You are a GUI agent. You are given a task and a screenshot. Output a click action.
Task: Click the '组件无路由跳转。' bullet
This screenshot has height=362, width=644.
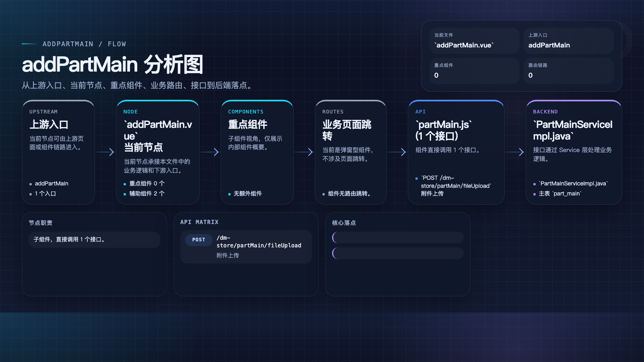349,193
